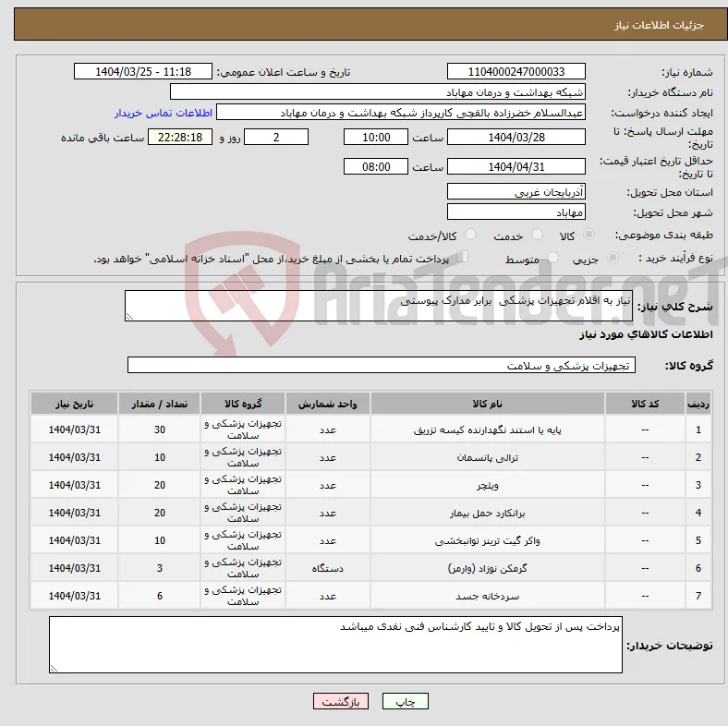This screenshot has width=728, height=726.
Task: Click the price validity date 1404/04/31
Action: (x=516, y=166)
